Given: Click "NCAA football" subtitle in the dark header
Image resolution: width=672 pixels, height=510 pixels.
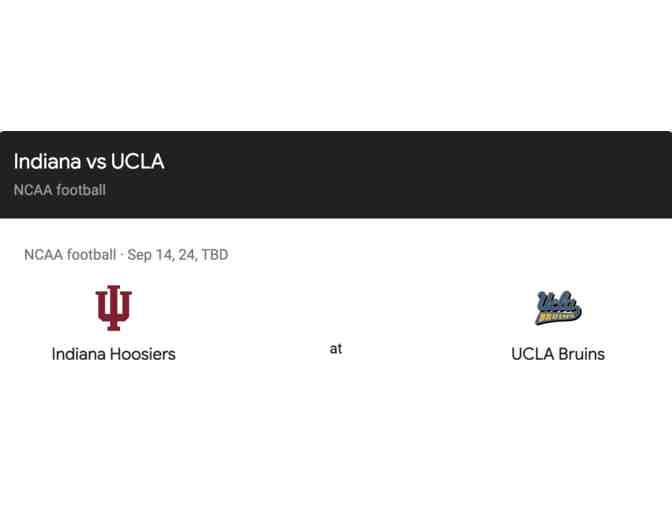Looking at the screenshot, I should coord(60,190).
